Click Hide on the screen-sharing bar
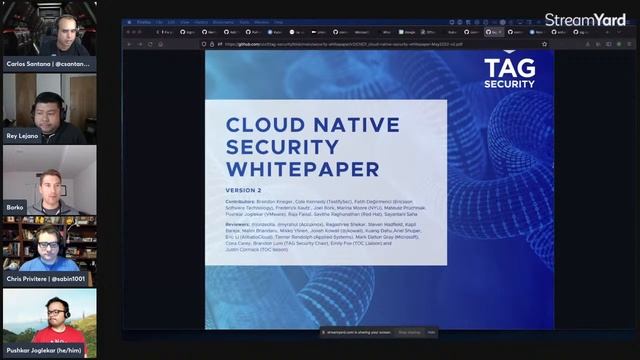640x360 pixels. [x=431, y=333]
